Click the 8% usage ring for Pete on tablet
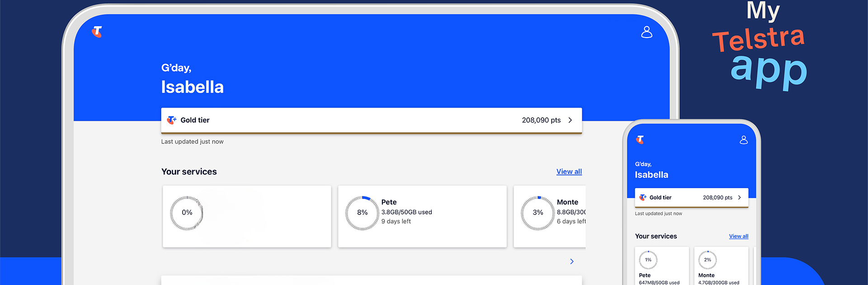Screen dimensions: 868x285 click(x=362, y=213)
